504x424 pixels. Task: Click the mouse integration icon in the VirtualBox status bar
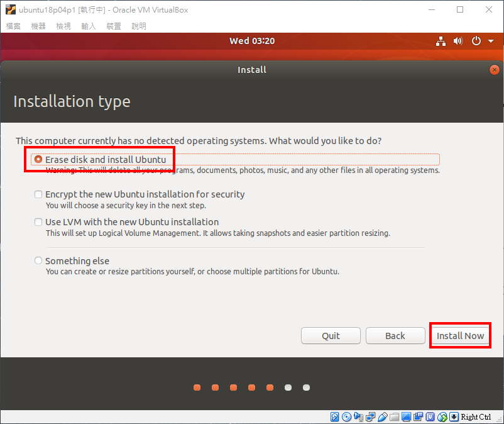point(442,417)
